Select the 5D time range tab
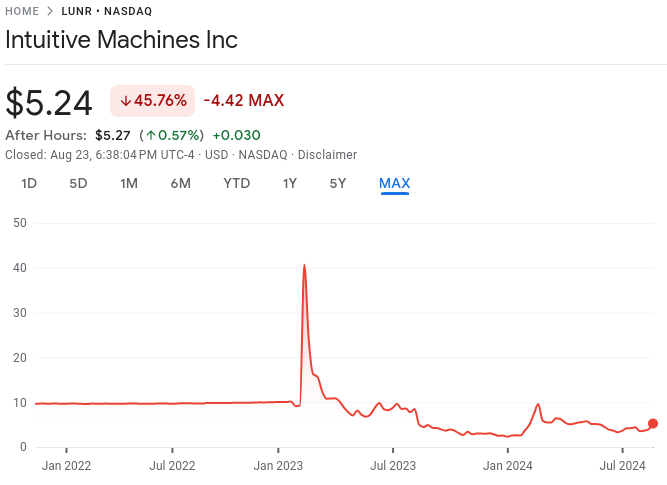 (x=78, y=183)
